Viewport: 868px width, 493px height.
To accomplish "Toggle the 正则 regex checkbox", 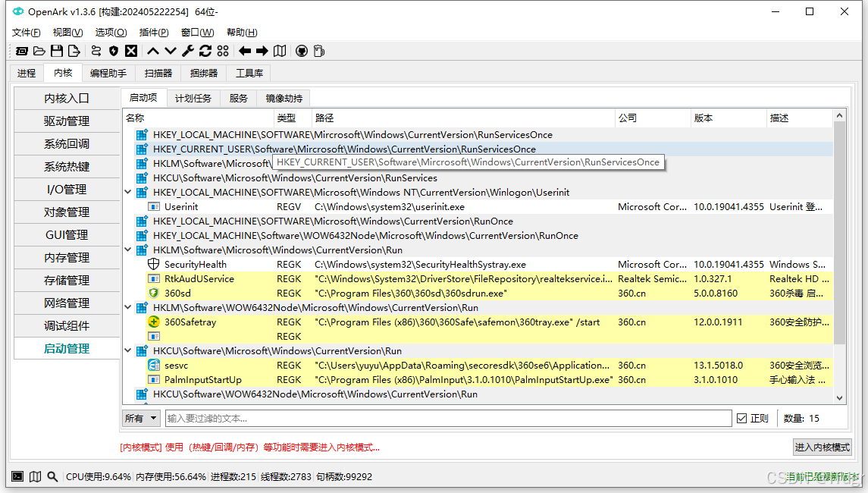I will 742,418.
